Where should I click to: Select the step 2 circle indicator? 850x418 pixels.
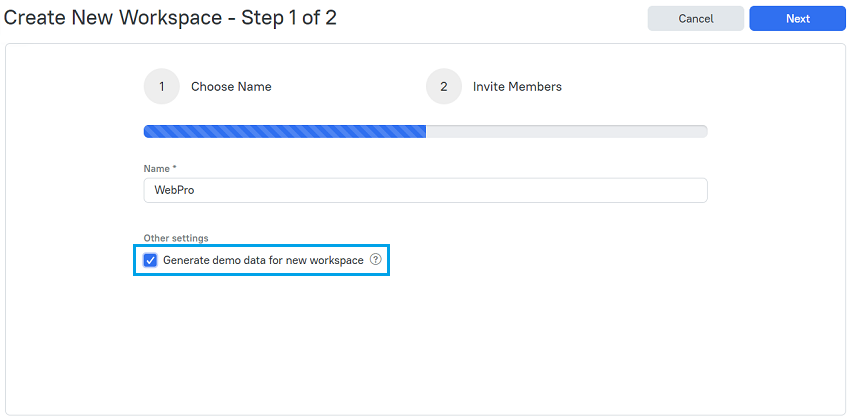tap(444, 86)
